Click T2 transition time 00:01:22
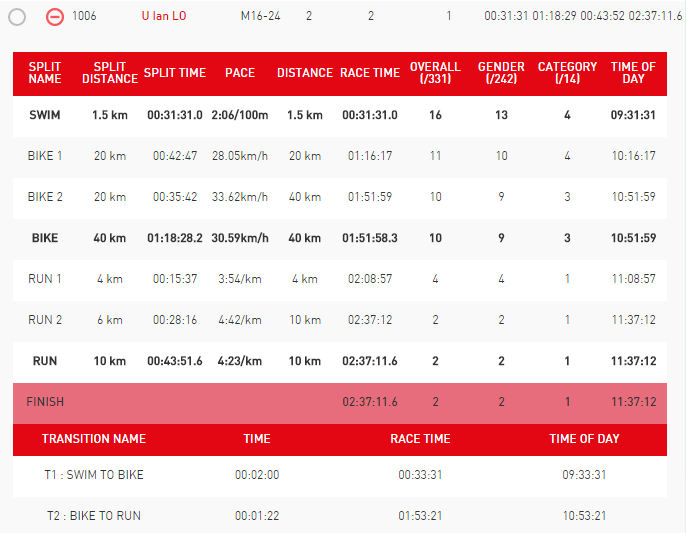 tap(257, 516)
